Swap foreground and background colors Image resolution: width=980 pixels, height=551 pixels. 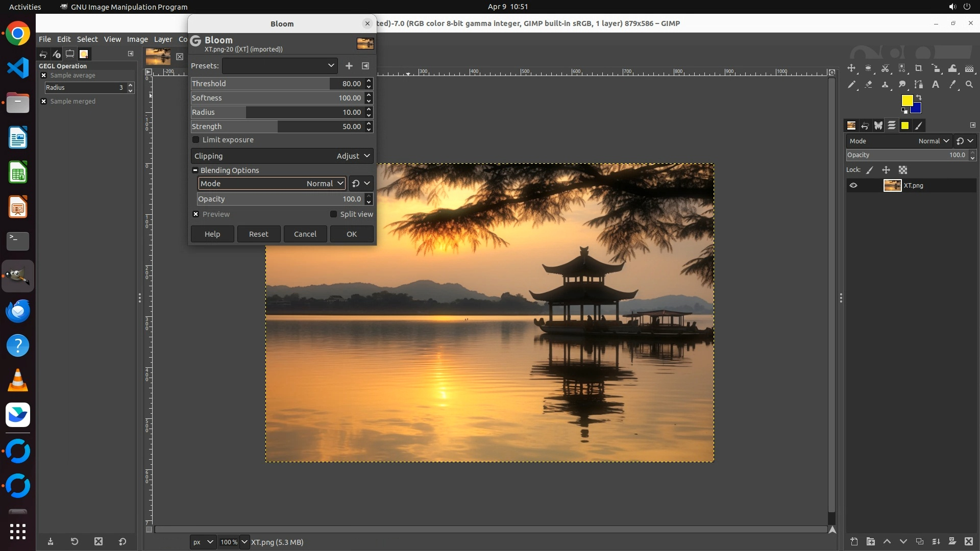(919, 97)
